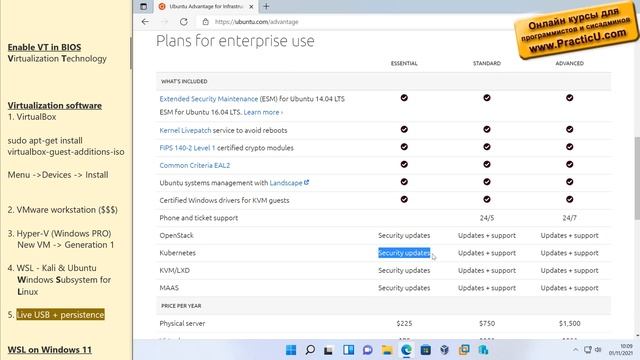This screenshot has width=640, height=360.
Task: Click the ubuntu.com/advantage address field
Action: [x=256, y=22]
